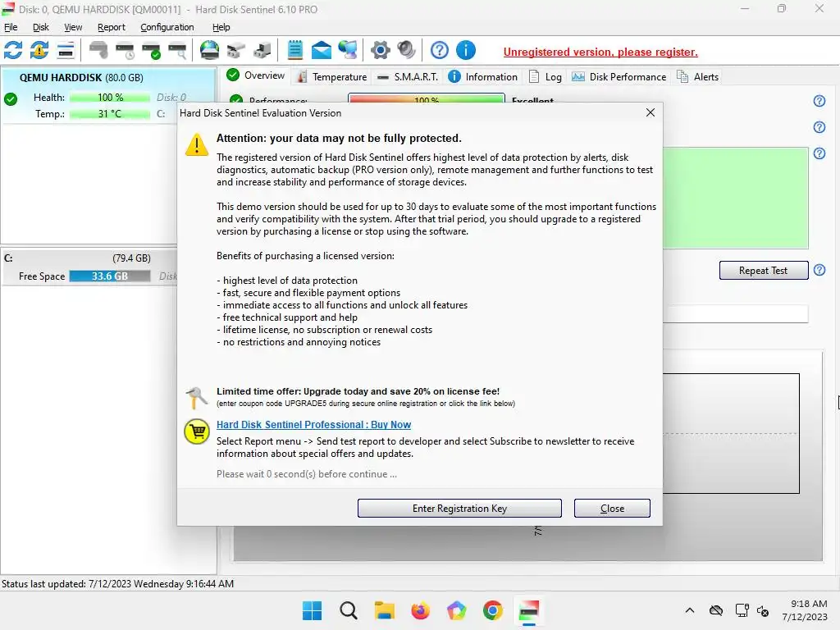Close the Evaluation Version dialog with X
Viewport: 840px width, 630px height.
click(651, 112)
